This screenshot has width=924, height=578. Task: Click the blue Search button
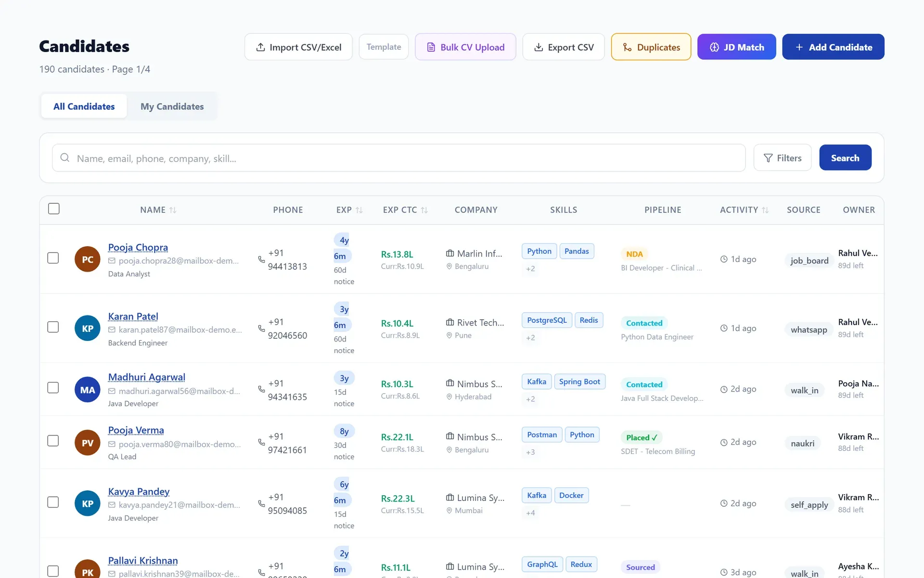845,158
